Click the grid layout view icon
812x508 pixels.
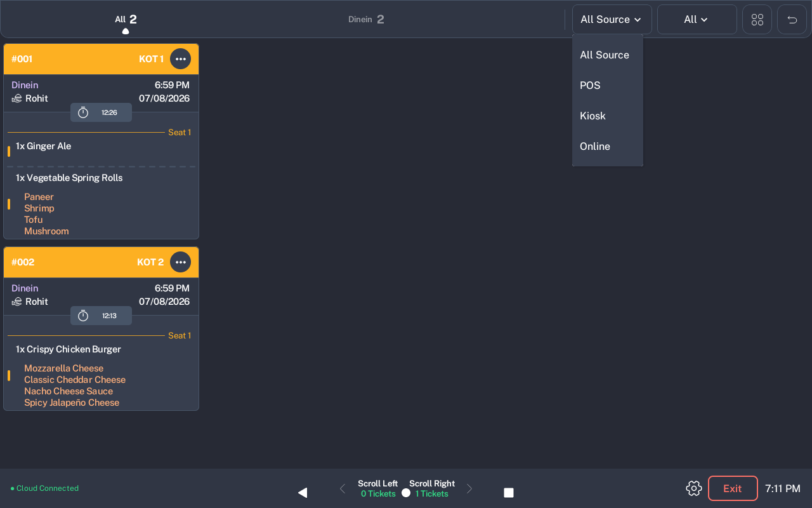click(x=757, y=20)
